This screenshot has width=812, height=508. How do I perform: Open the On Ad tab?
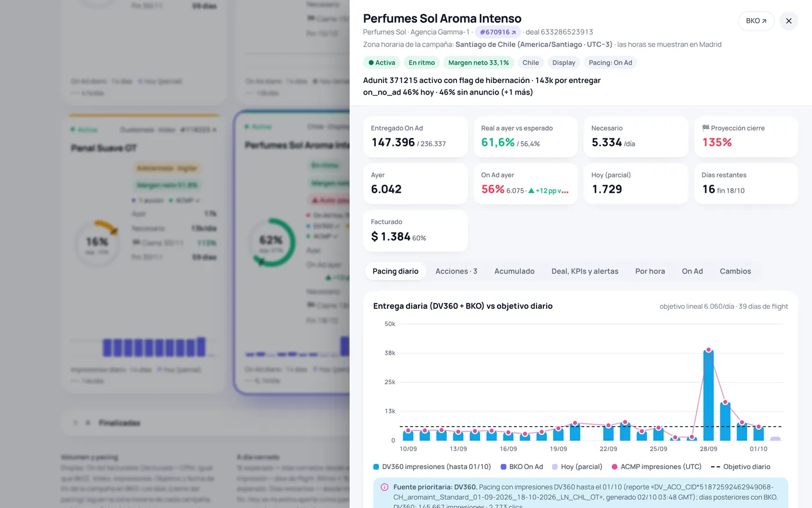point(692,271)
